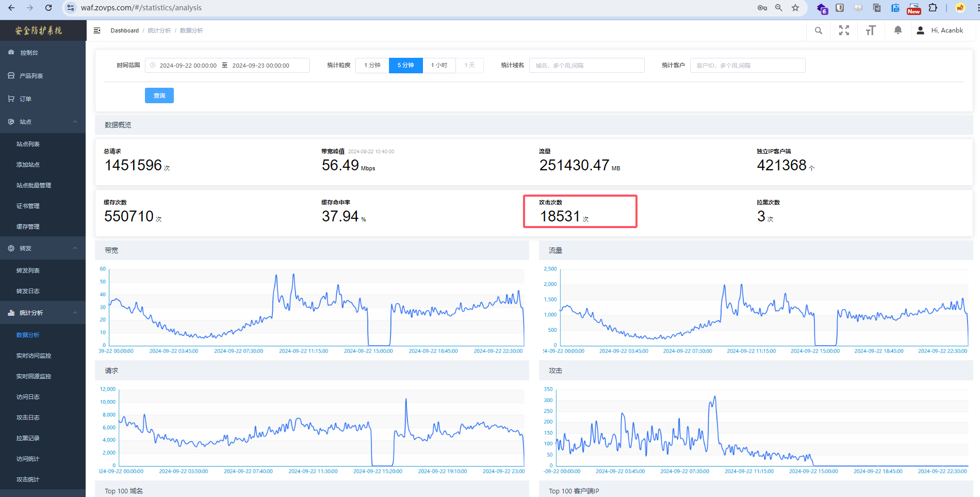
Task: Click the blue 查询 query button
Action: pyautogui.click(x=159, y=95)
